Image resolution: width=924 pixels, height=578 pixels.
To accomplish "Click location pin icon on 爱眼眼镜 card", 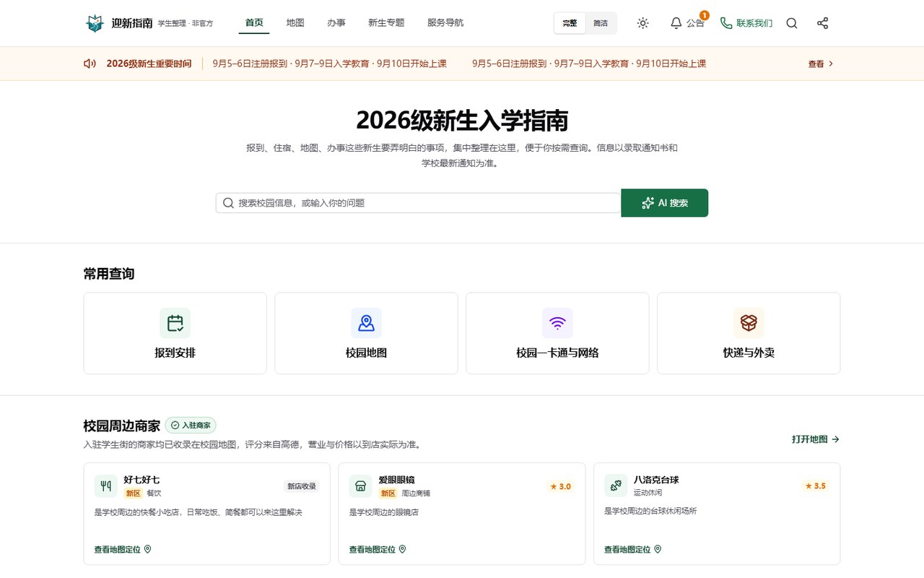I will pos(403,549).
